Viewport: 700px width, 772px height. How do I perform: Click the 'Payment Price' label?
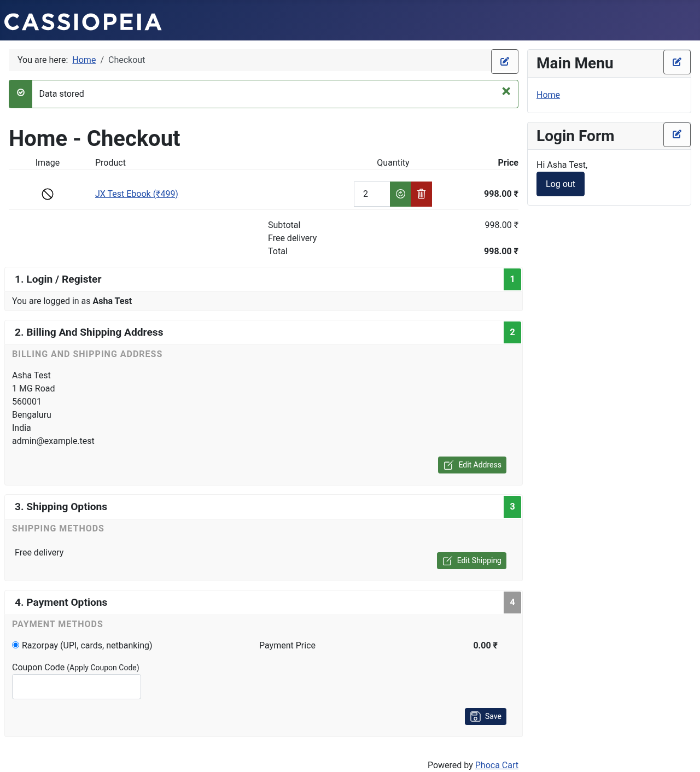pyautogui.click(x=287, y=645)
